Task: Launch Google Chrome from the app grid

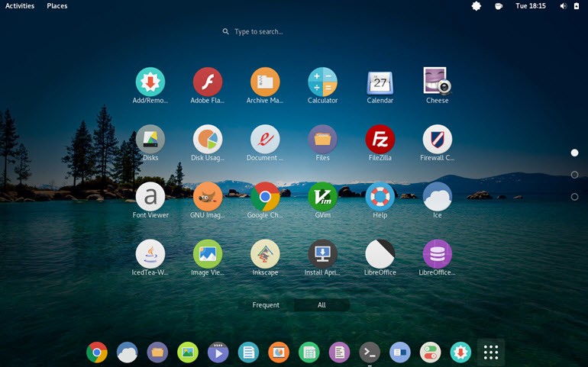Action: 265,197
